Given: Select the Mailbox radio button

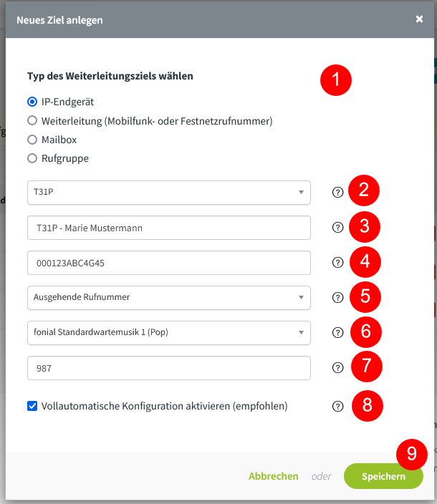Looking at the screenshot, I should 32,140.
